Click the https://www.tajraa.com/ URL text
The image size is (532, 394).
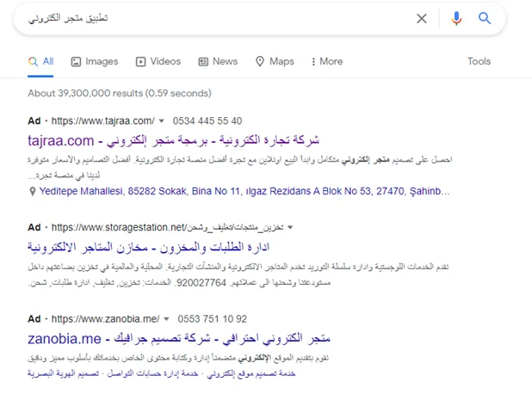[x=102, y=121]
